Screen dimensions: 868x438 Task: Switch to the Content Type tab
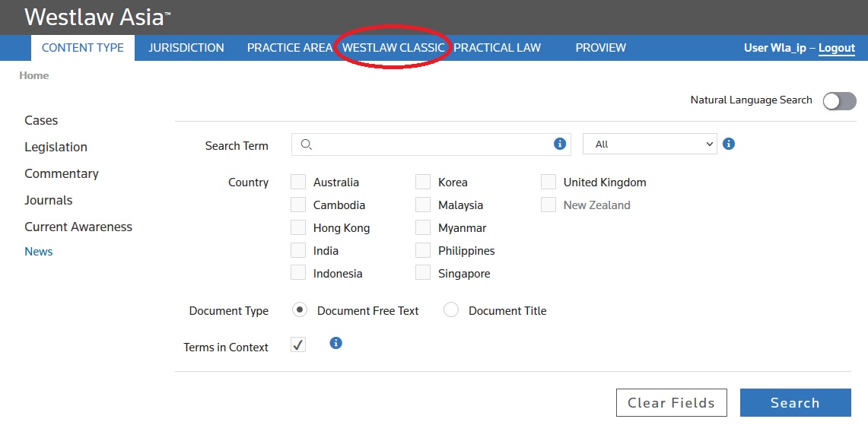click(83, 48)
